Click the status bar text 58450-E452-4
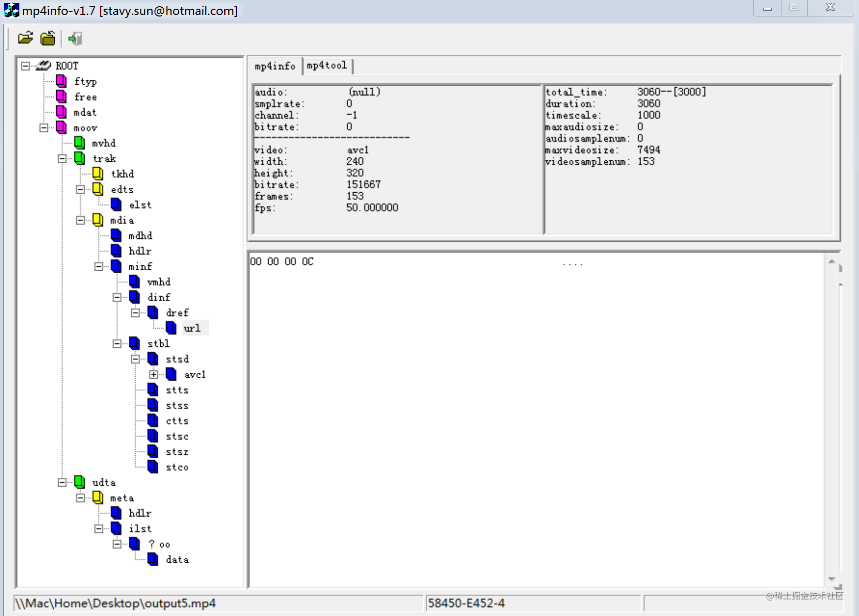 coord(466,603)
